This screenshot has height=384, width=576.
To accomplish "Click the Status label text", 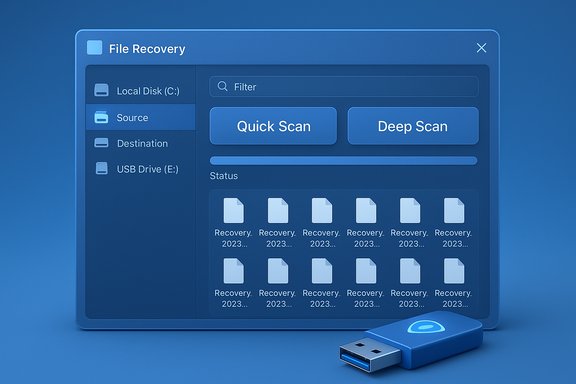I will pos(223,176).
